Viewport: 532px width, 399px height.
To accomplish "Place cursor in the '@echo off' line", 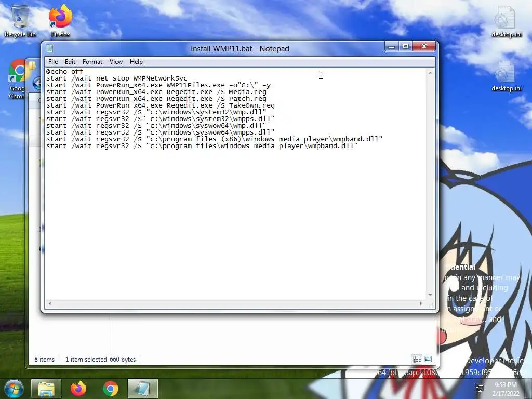I will point(64,72).
